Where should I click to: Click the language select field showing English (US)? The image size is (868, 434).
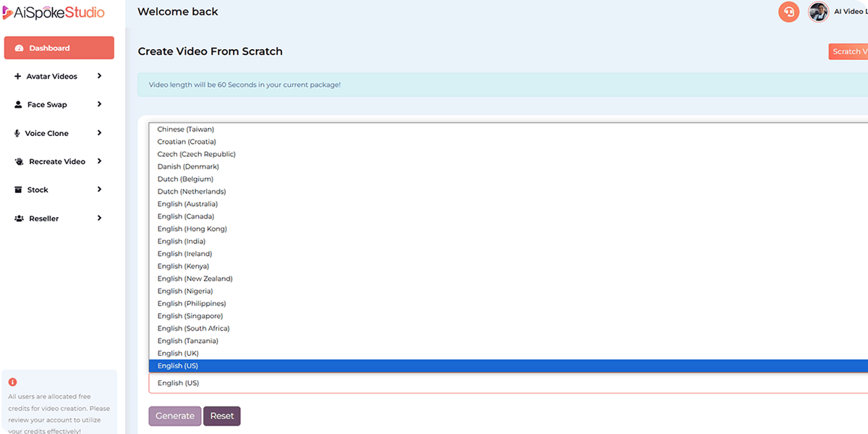[506, 383]
